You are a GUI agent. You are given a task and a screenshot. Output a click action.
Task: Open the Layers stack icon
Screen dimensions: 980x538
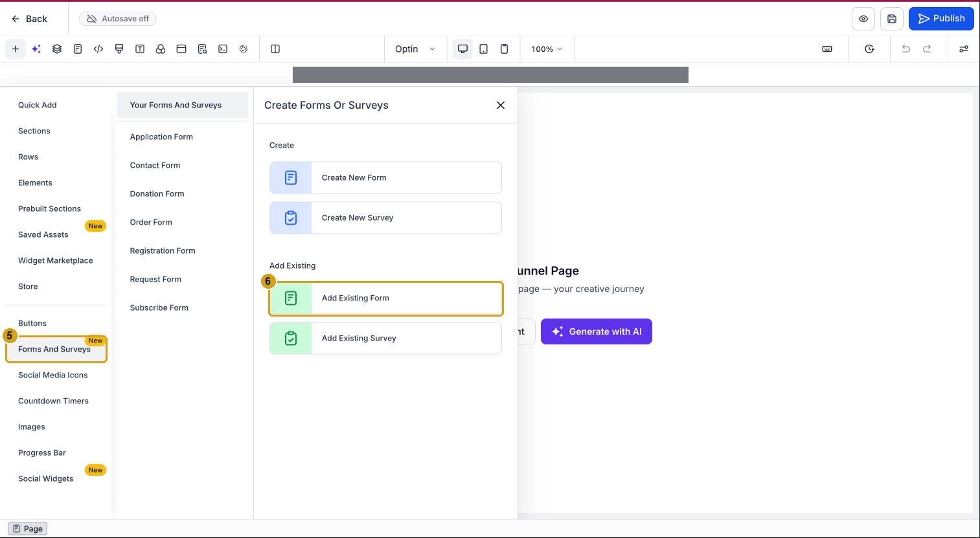(x=57, y=49)
